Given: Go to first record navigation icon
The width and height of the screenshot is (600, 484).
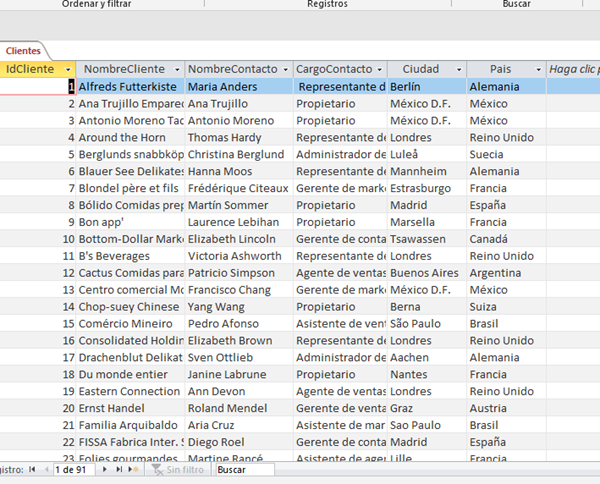Looking at the screenshot, I should 32,469.
